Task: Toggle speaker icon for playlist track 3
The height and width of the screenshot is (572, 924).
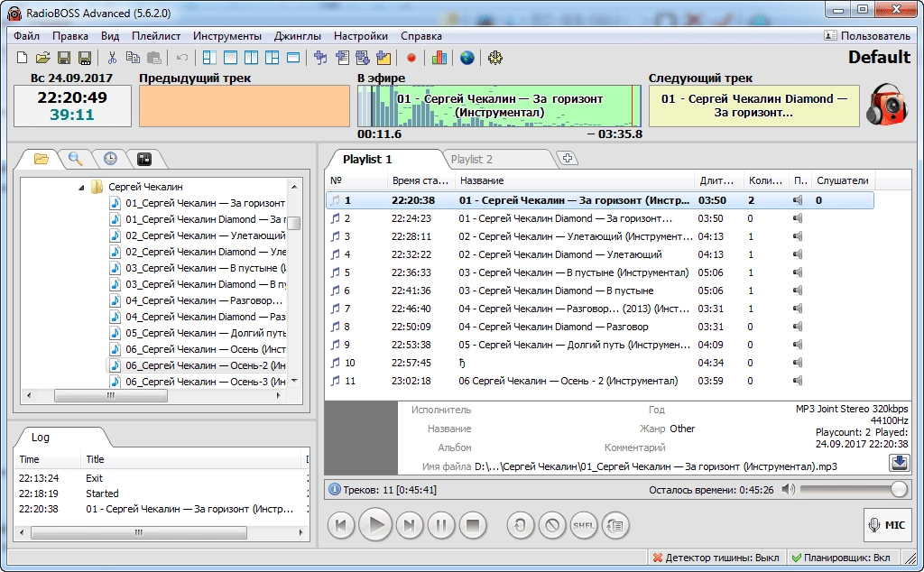Action: tap(798, 236)
